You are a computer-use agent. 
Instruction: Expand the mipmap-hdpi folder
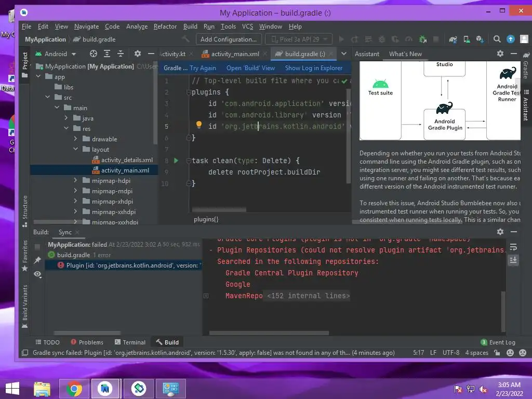click(75, 180)
